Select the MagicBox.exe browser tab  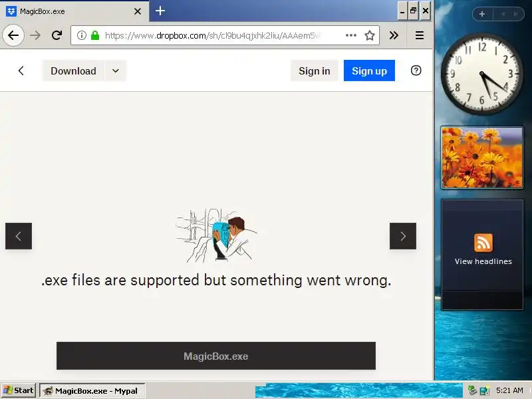pos(74,11)
